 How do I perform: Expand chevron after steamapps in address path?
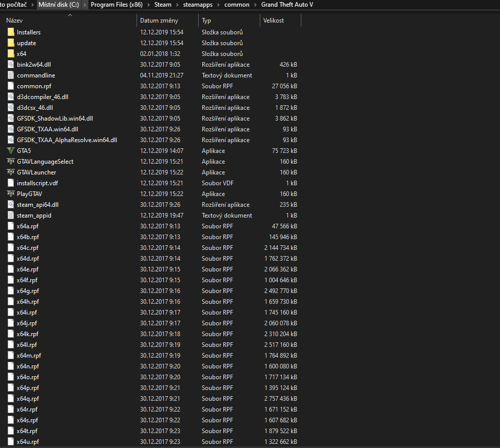[x=219, y=5]
